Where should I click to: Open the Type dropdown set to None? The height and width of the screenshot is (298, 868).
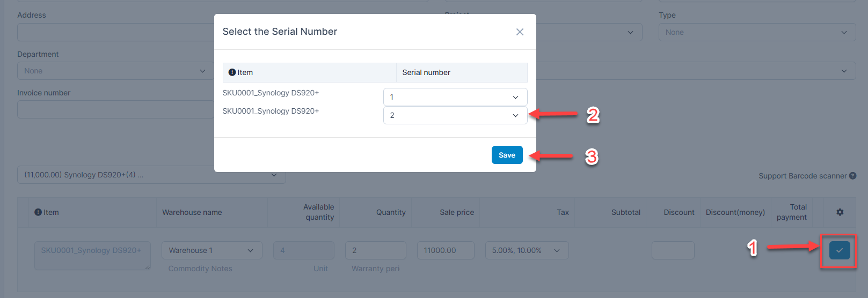(756, 32)
